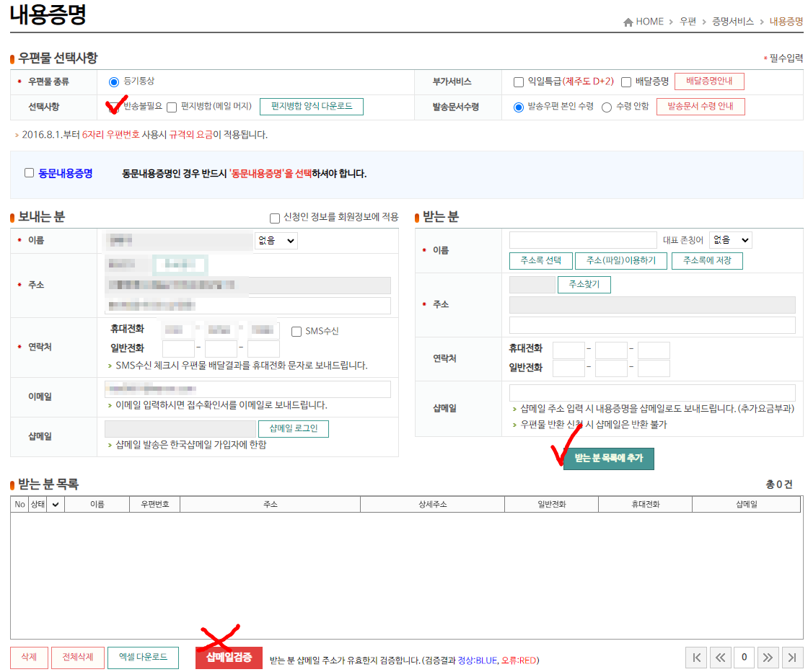Click 상태 column header in list
This screenshot has width=808, height=672.
pyautogui.click(x=38, y=504)
